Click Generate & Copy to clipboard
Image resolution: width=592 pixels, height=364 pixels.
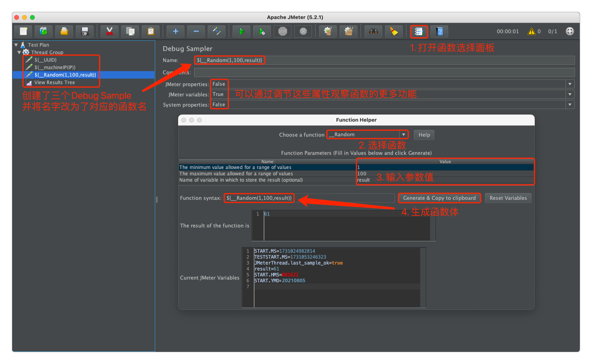(x=439, y=198)
